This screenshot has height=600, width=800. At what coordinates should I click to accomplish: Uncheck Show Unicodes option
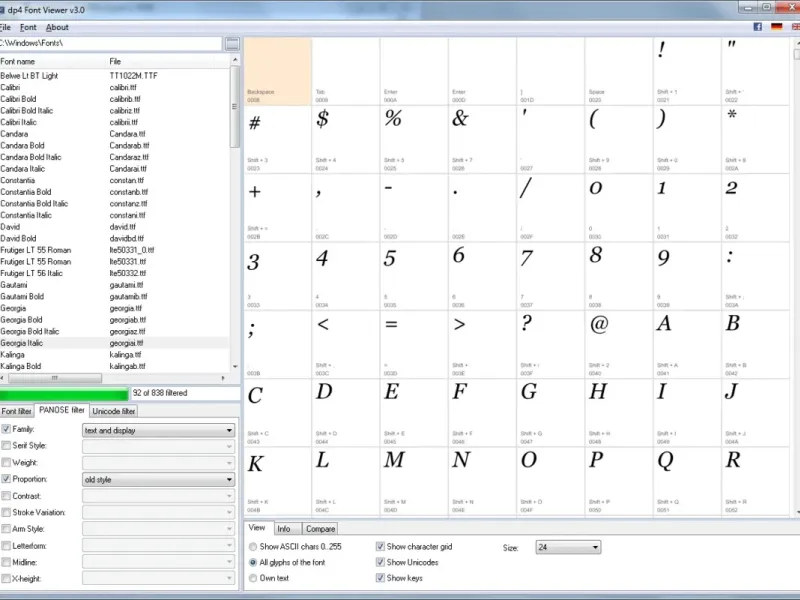380,562
